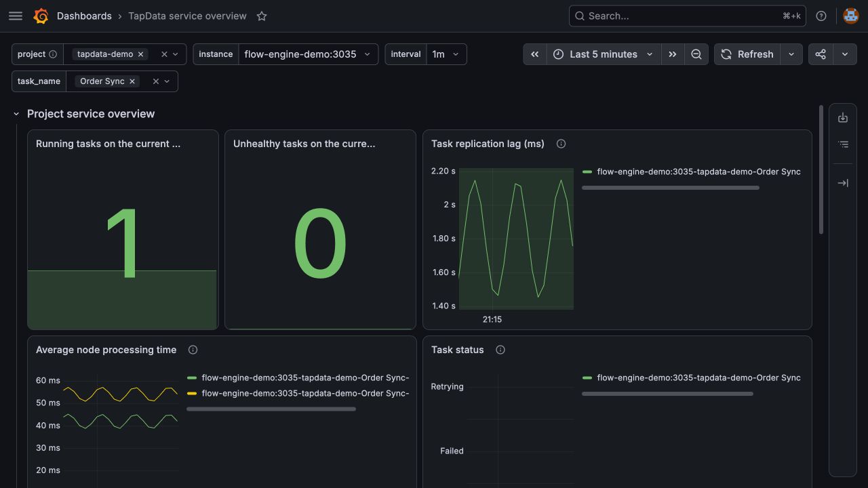Click the replication lag legend horizontal scrollbar
This screenshot has height=488, width=868.
coord(671,188)
